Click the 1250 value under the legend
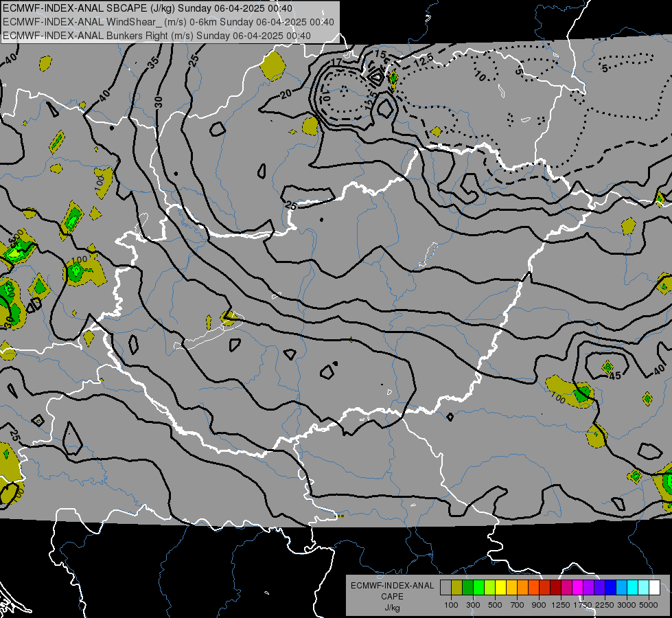Viewport: 672px width, 618px height. coord(561,605)
